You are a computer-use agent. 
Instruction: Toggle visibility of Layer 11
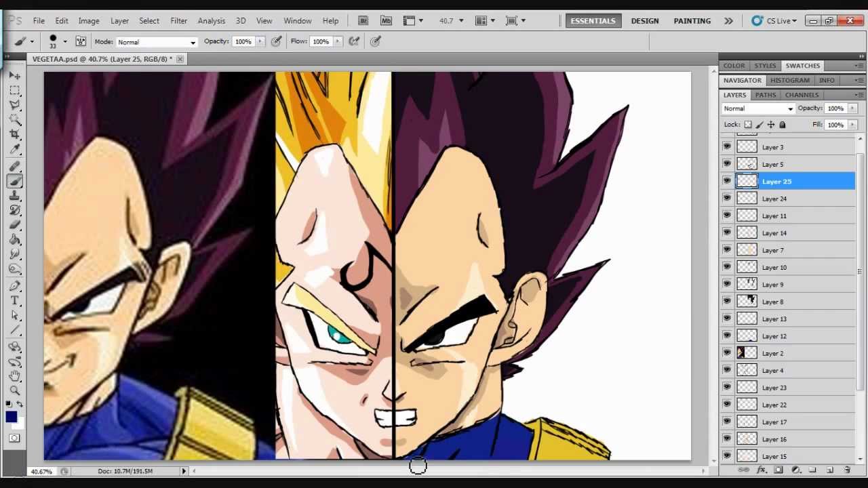click(x=727, y=216)
